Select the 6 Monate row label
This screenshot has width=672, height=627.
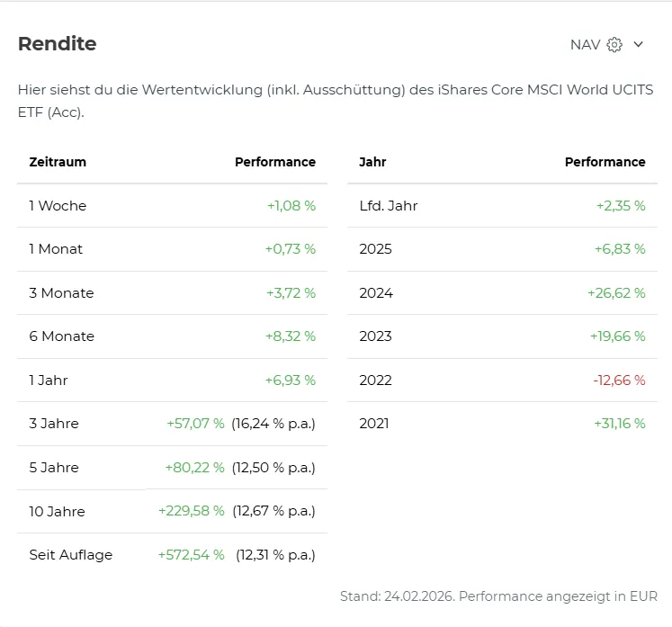61,336
